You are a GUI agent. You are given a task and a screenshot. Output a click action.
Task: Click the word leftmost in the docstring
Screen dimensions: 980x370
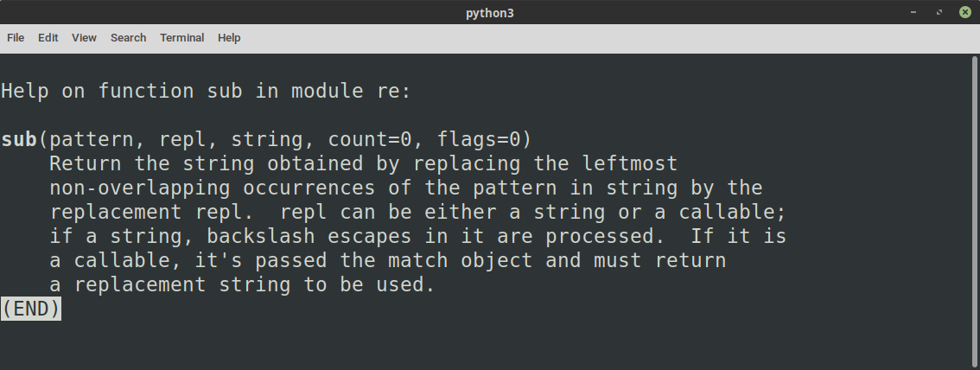pos(630,163)
